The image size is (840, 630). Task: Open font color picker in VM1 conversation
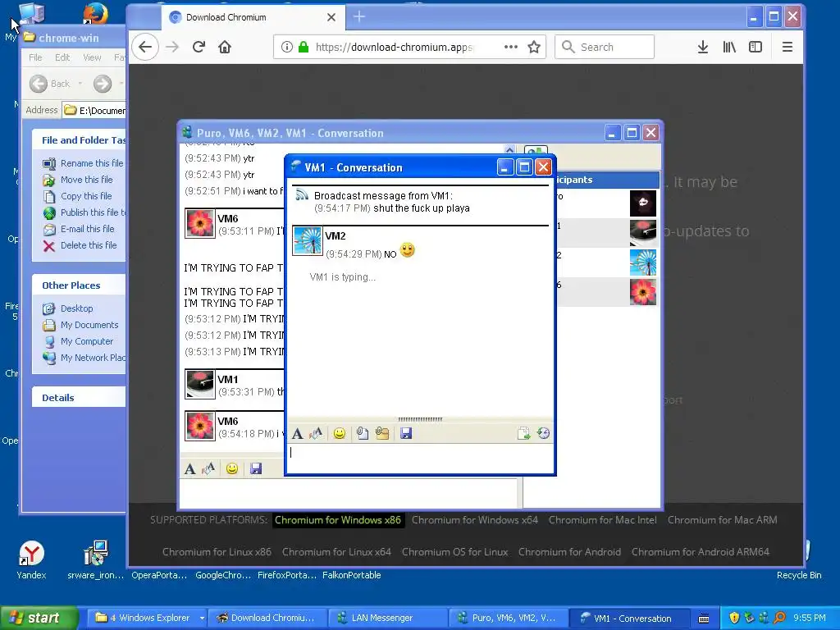[x=316, y=433]
